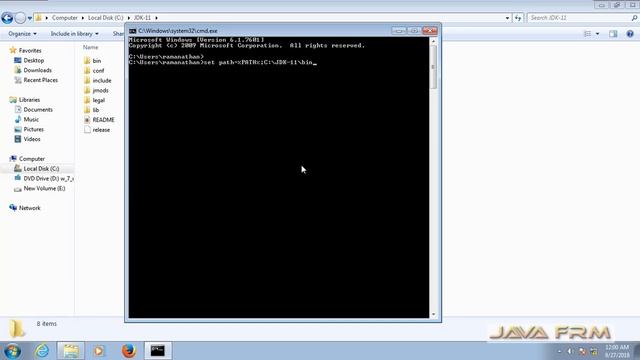Image resolution: width=640 pixels, height=360 pixels.
Task: Select Libraries in the navigation pane
Action: click(29, 100)
